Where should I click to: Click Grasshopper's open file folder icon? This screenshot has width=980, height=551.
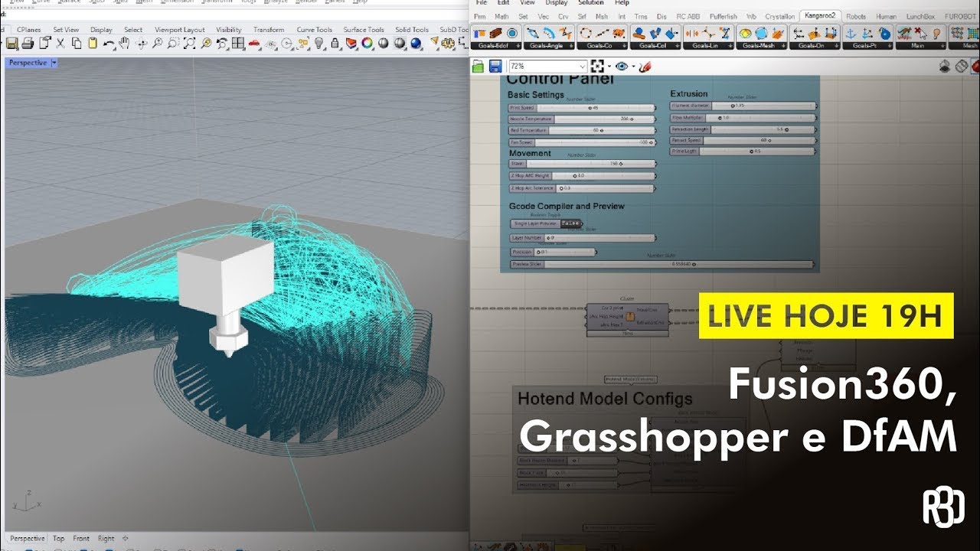click(x=479, y=66)
